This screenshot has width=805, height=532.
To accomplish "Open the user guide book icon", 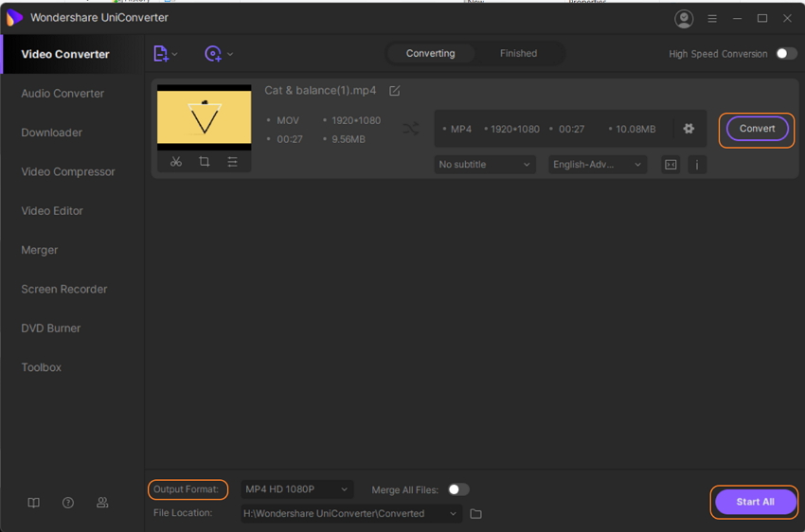I will [x=33, y=503].
